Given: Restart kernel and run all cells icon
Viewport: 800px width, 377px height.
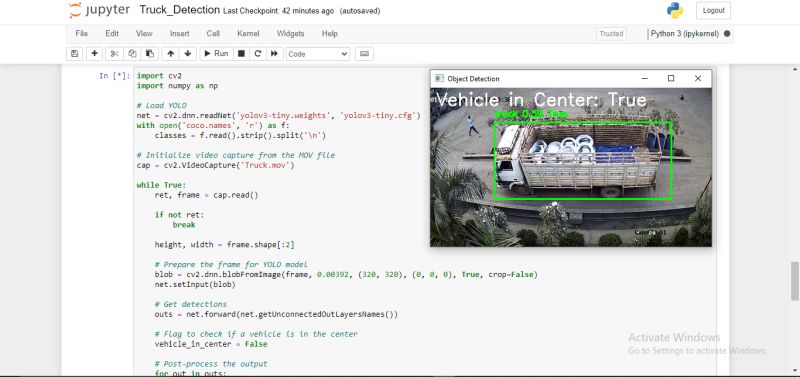Looking at the screenshot, I should click(x=274, y=54).
